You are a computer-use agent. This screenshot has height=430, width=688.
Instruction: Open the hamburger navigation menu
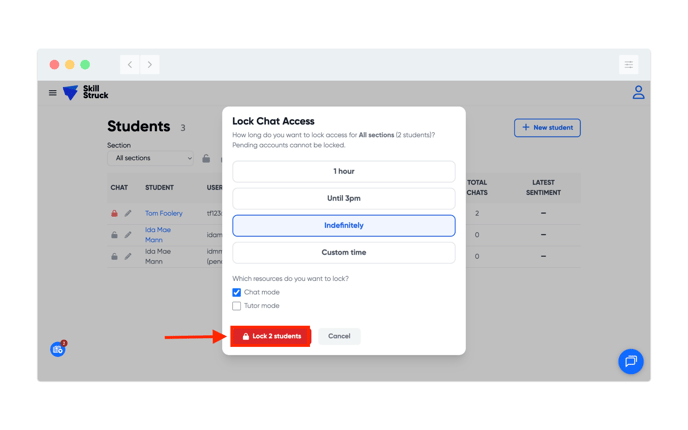point(53,93)
